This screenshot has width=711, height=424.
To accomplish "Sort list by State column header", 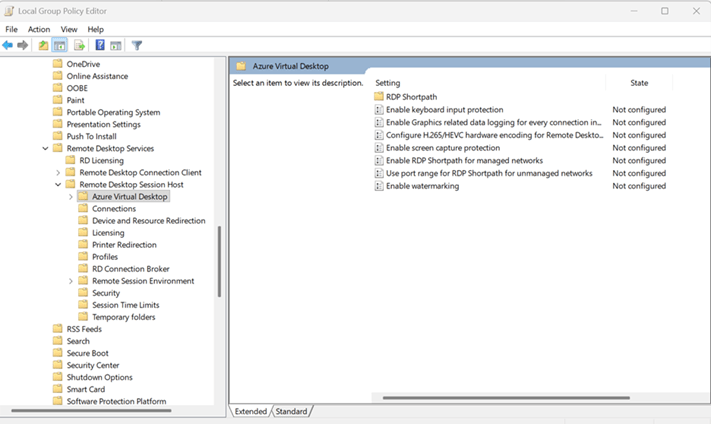I will click(x=639, y=82).
